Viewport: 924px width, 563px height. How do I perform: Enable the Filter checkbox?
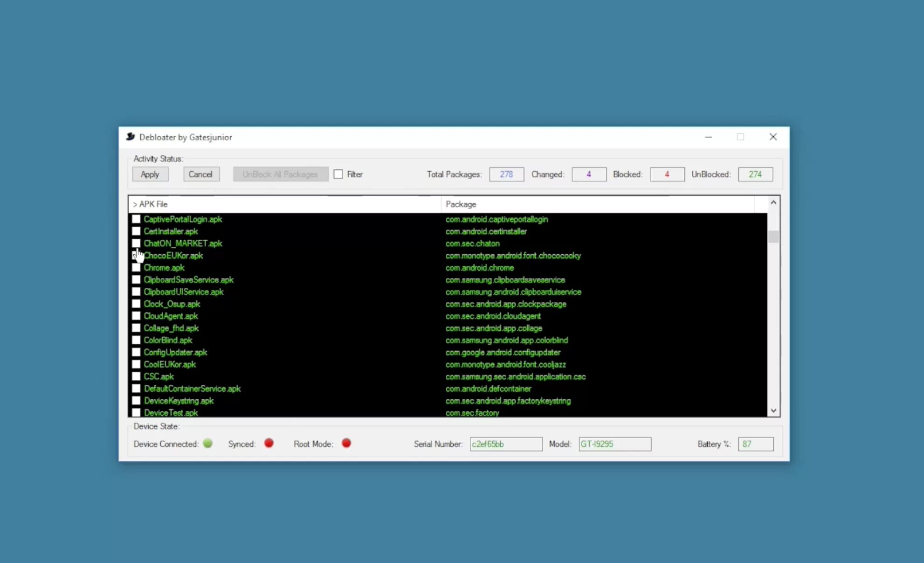pyautogui.click(x=338, y=174)
